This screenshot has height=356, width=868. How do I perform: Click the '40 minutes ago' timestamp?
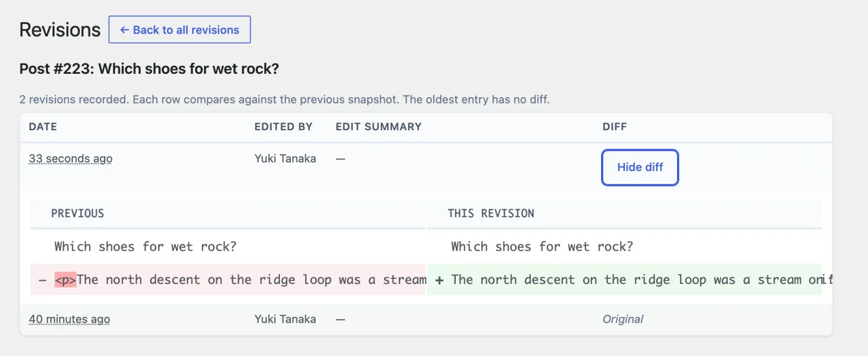coord(69,319)
